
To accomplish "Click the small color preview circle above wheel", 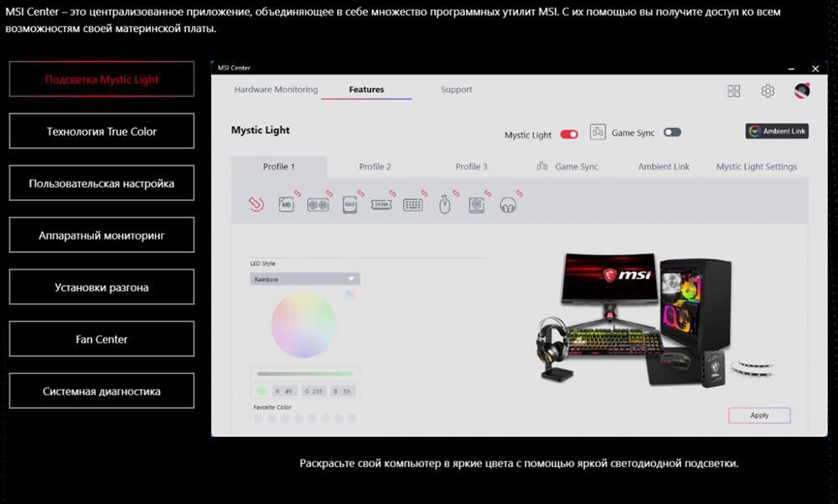I will tap(349, 296).
